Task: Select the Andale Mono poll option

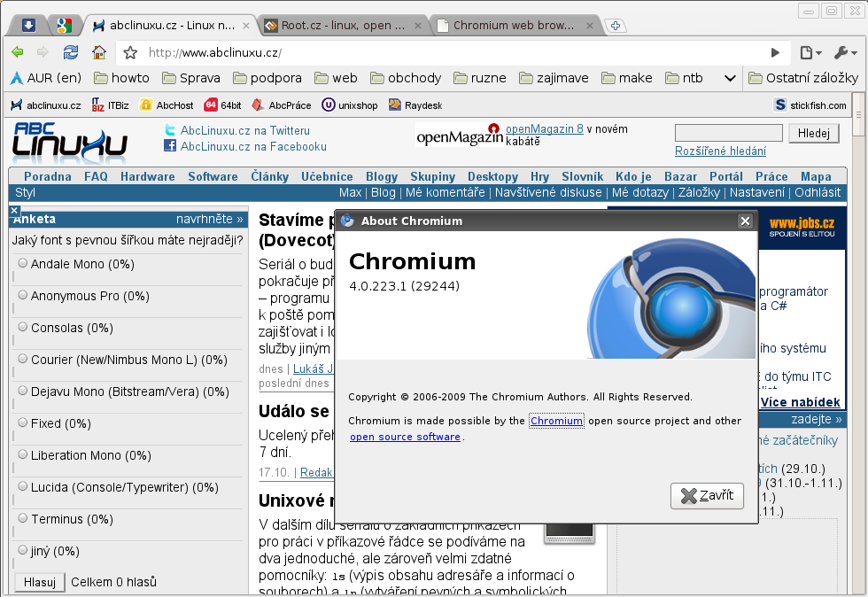Action: pyautogui.click(x=23, y=263)
